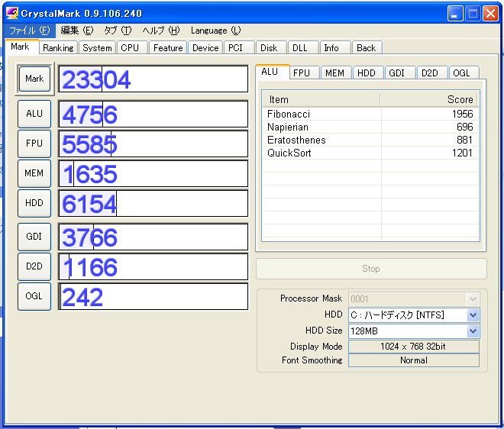Image resolution: width=504 pixels, height=429 pixels.
Task: Run the OGL benchmark button
Action: click(x=34, y=296)
